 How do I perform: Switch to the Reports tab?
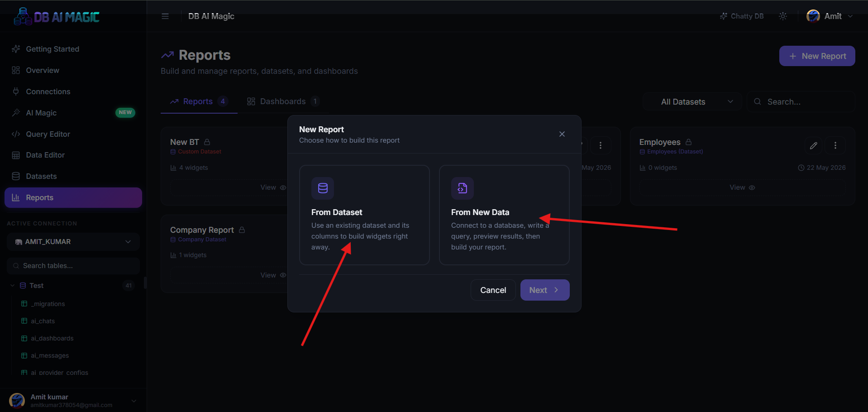point(199,101)
